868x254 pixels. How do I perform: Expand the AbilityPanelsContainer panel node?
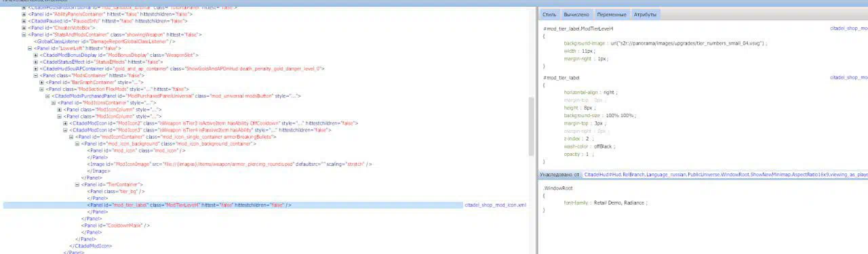(x=24, y=14)
